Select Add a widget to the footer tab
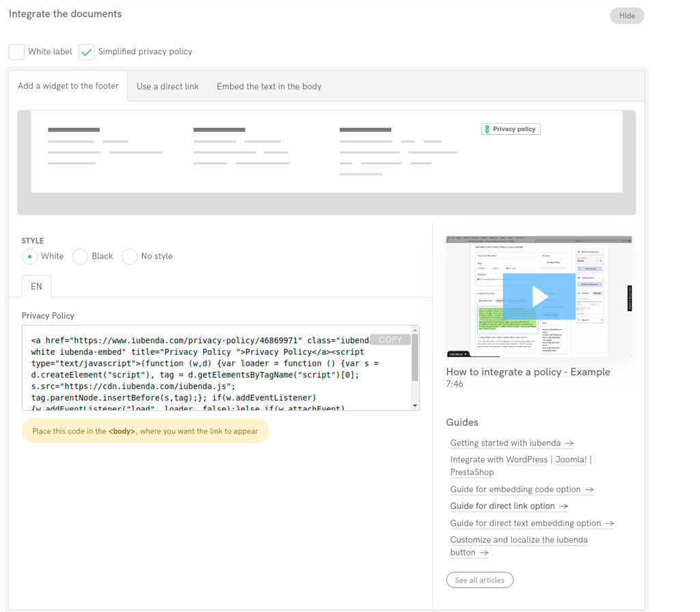 tap(68, 86)
